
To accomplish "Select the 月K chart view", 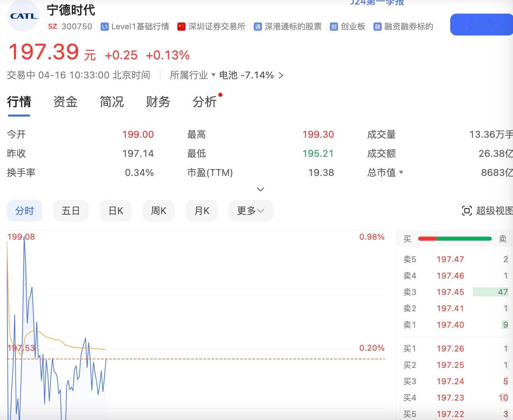I will click(202, 211).
